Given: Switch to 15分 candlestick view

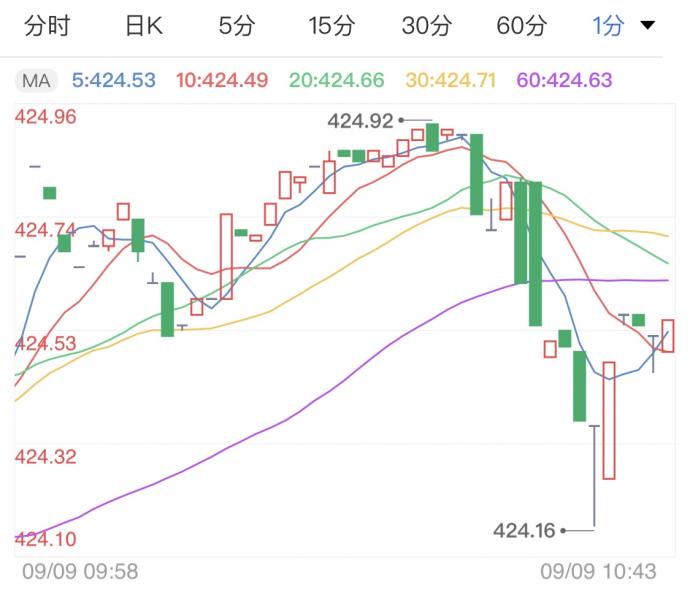Looking at the screenshot, I should tap(331, 27).
